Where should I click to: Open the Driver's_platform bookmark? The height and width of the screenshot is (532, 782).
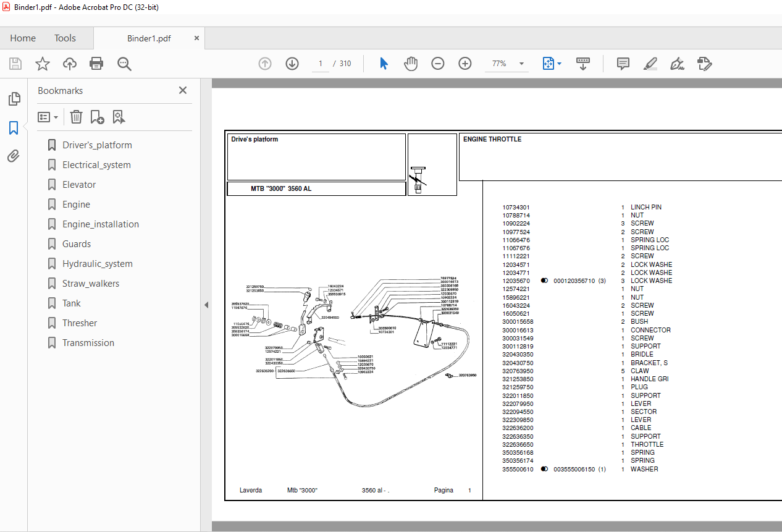97,145
